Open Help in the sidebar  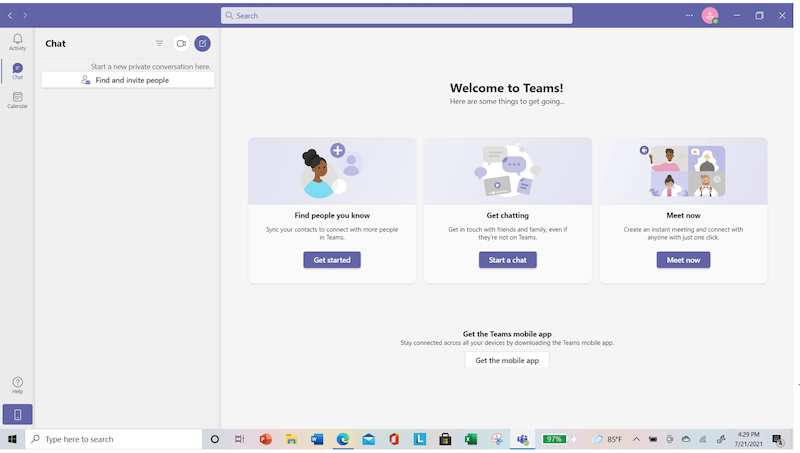pyautogui.click(x=17, y=385)
